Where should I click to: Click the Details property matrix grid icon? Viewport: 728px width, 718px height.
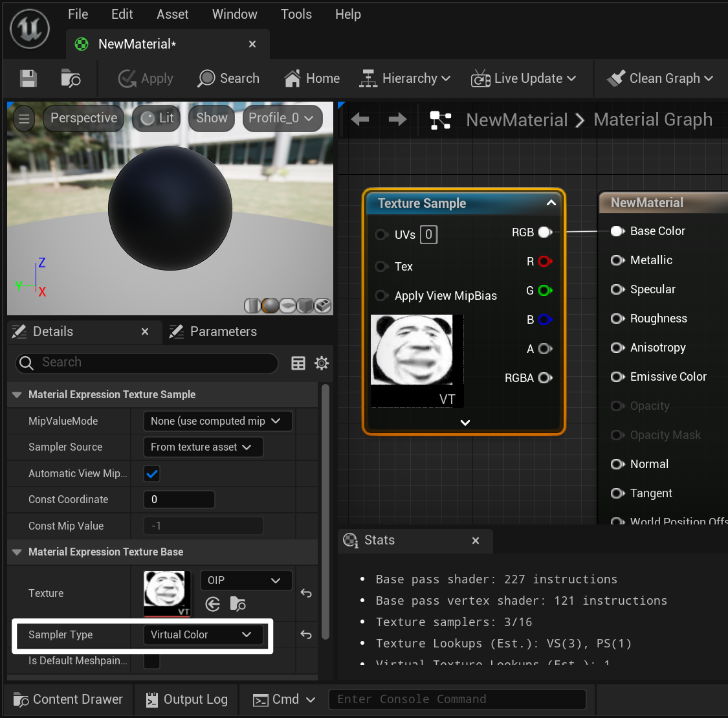[298, 363]
